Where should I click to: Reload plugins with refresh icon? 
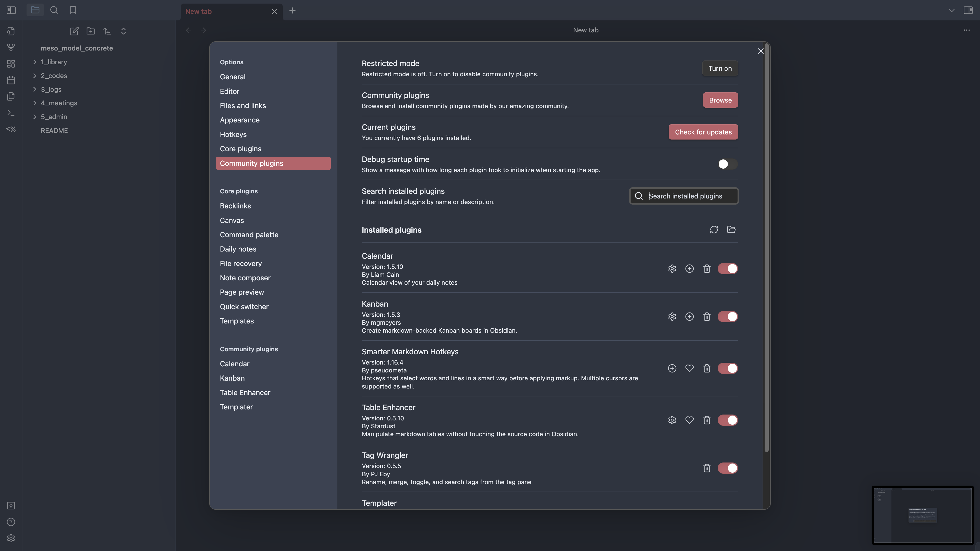pos(714,230)
